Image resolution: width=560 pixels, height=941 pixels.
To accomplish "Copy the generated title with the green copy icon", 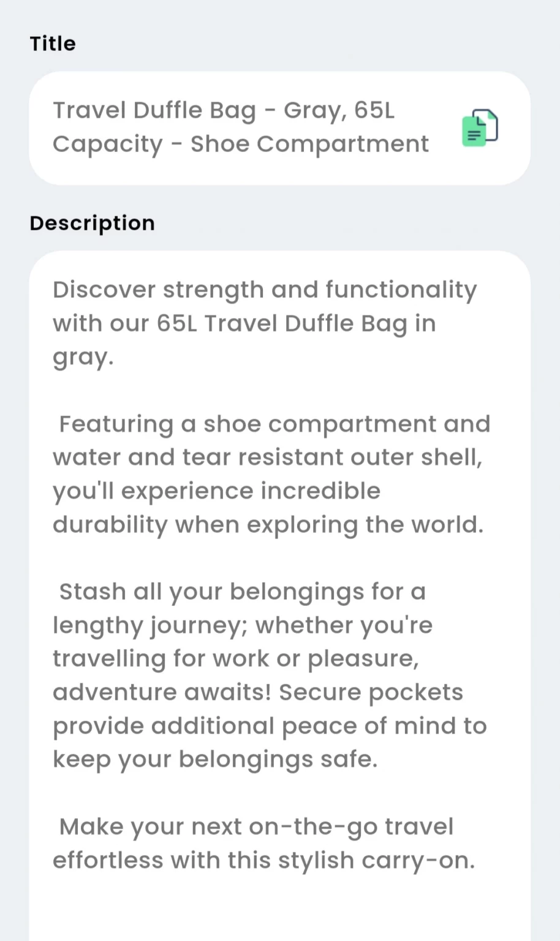I will [480, 127].
